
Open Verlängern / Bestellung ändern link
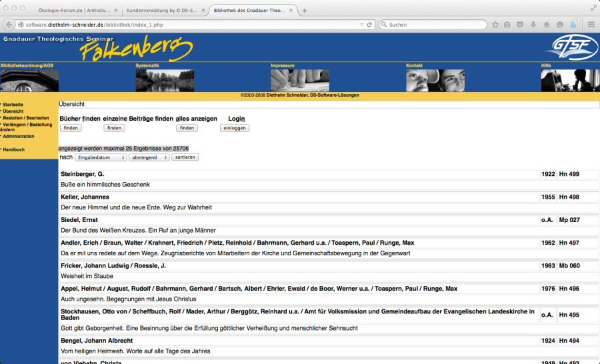click(26, 127)
